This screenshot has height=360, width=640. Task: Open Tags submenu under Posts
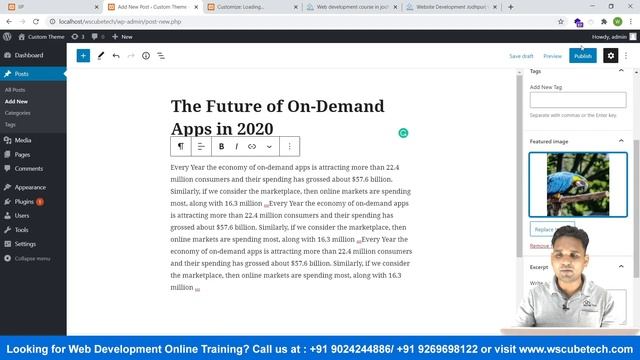pos(10,124)
